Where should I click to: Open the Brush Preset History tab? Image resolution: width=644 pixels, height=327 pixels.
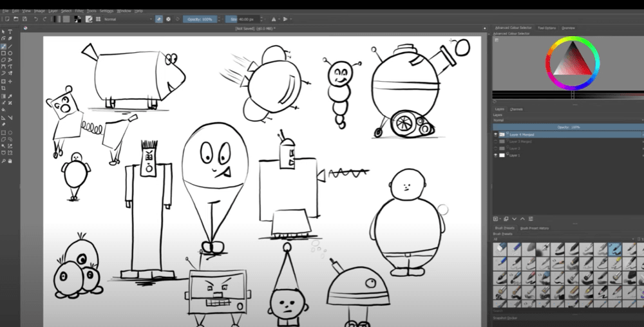[x=534, y=228]
